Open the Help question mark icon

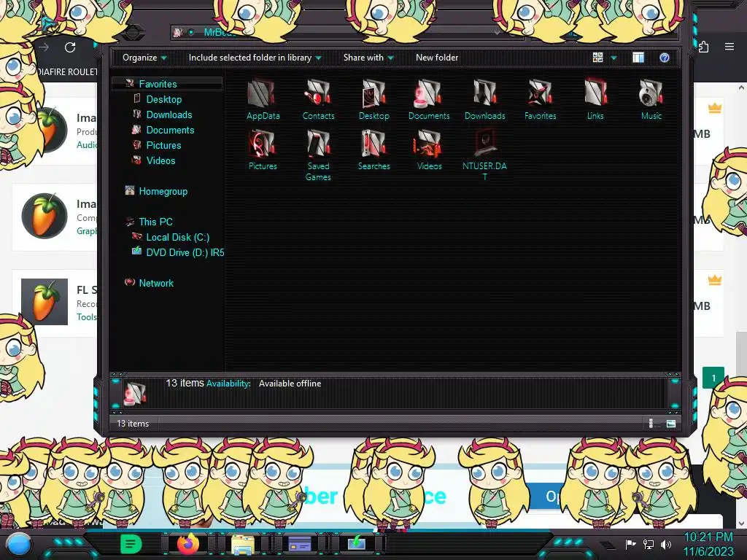click(x=664, y=58)
